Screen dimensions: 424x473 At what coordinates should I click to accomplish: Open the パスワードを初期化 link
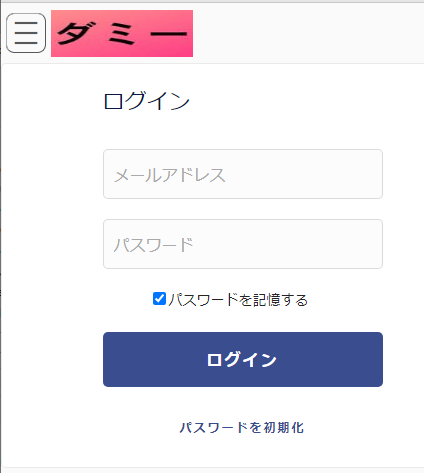(x=242, y=428)
